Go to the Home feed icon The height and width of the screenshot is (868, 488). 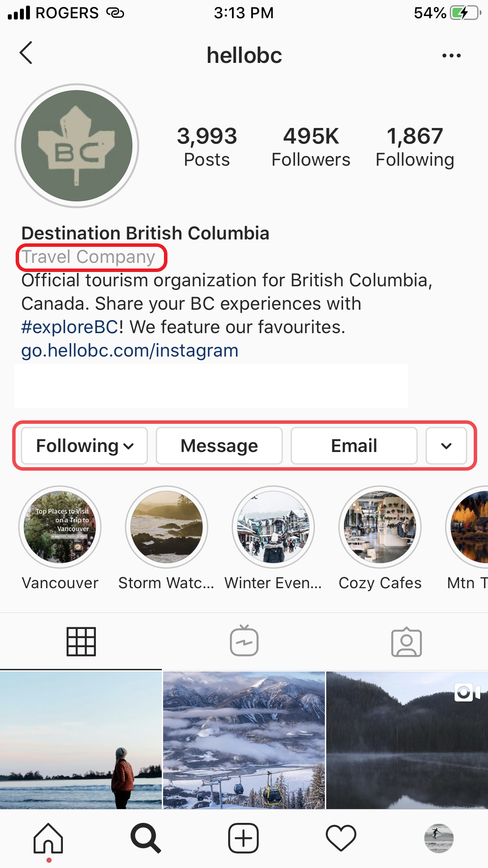click(49, 838)
